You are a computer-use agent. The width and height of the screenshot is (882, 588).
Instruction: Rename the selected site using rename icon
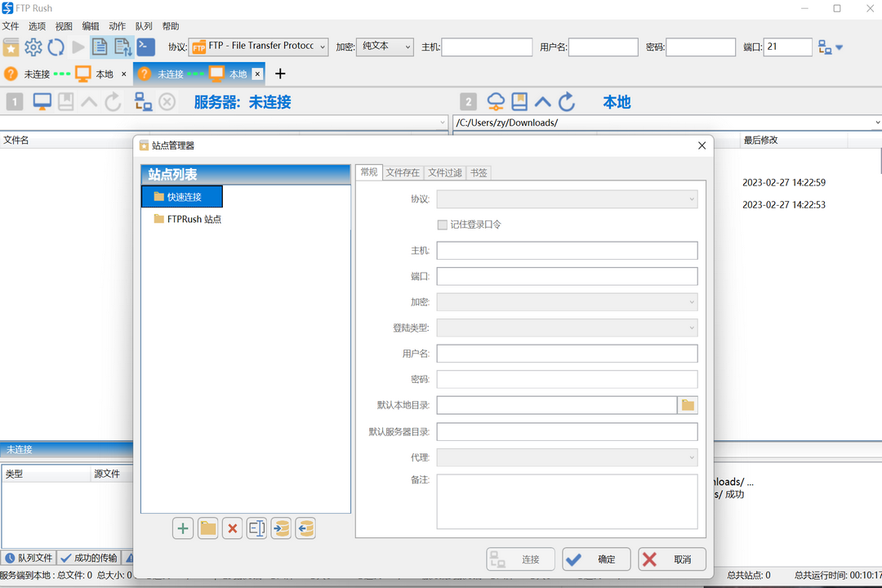256,528
